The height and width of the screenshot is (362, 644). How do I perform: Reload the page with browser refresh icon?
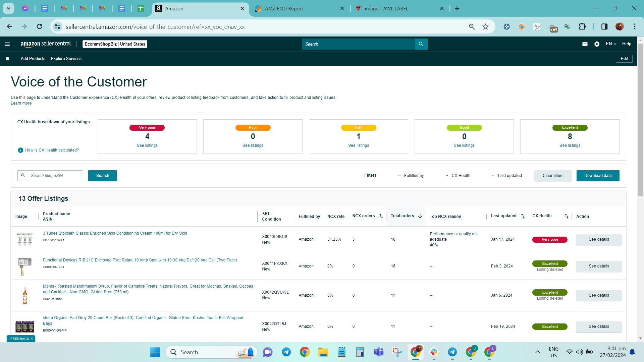39,26
